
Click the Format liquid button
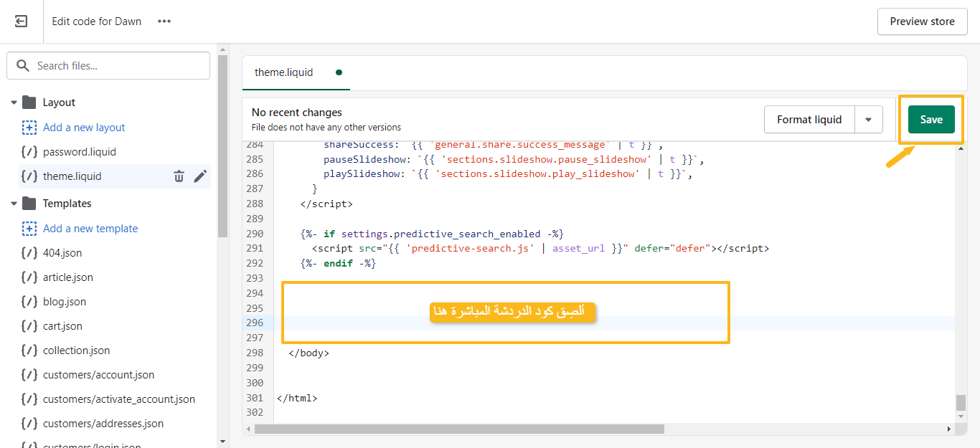pyautogui.click(x=809, y=120)
